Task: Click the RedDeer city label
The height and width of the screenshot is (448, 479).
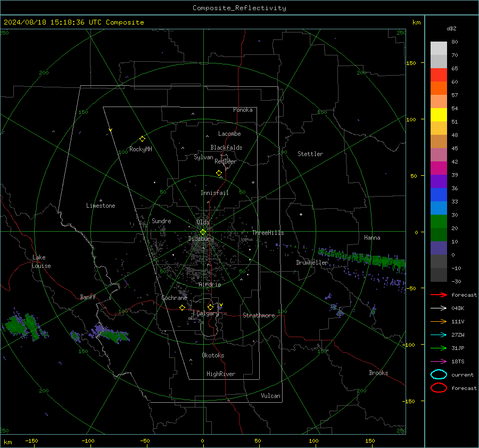Action: click(x=226, y=161)
